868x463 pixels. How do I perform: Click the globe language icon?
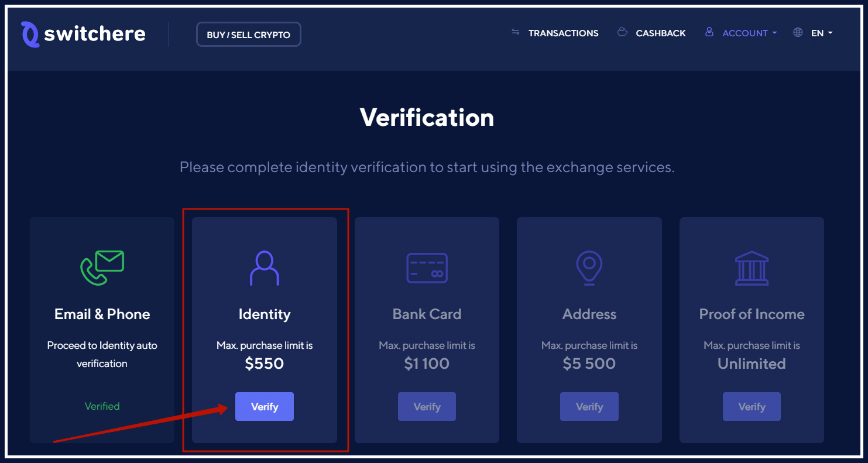pyautogui.click(x=798, y=33)
